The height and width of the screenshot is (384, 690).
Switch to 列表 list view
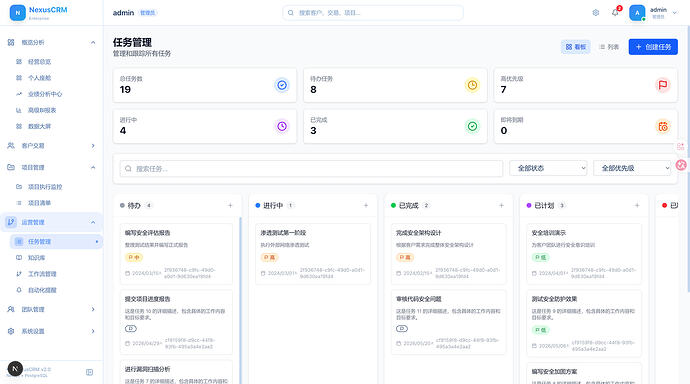click(x=609, y=47)
